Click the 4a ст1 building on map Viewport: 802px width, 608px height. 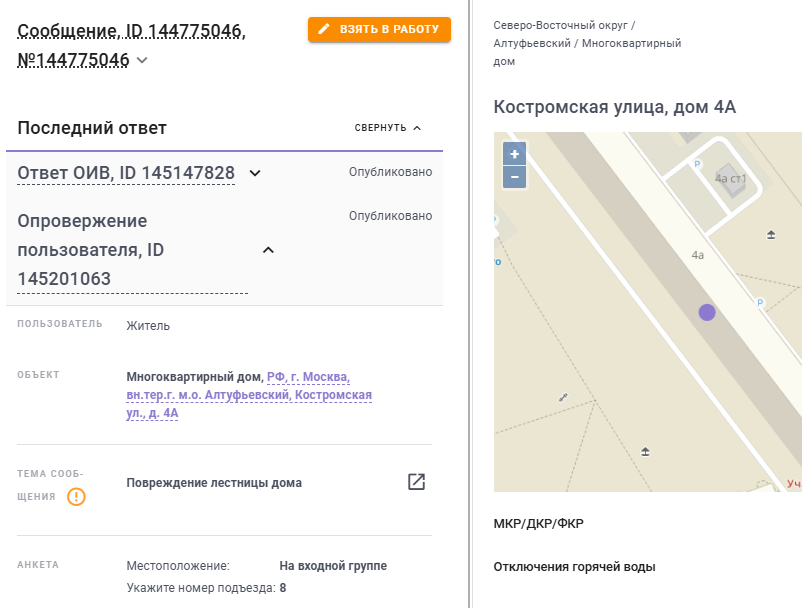point(730,178)
